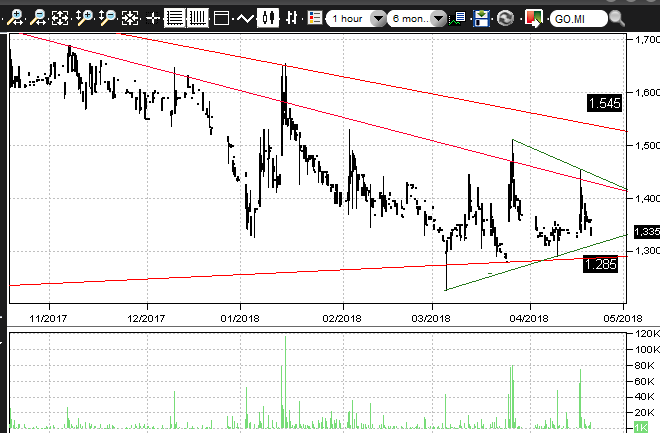Click the window panel layout icon
The height and width of the screenshot is (433, 660).
(x=221, y=19)
